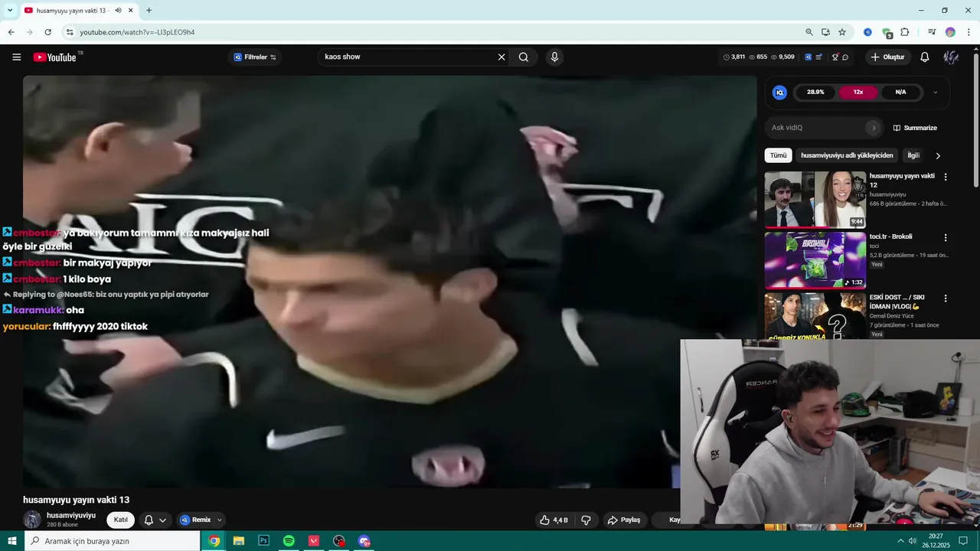Open the Chrome profile avatar
Screen dimensions: 980x551
(x=950, y=32)
